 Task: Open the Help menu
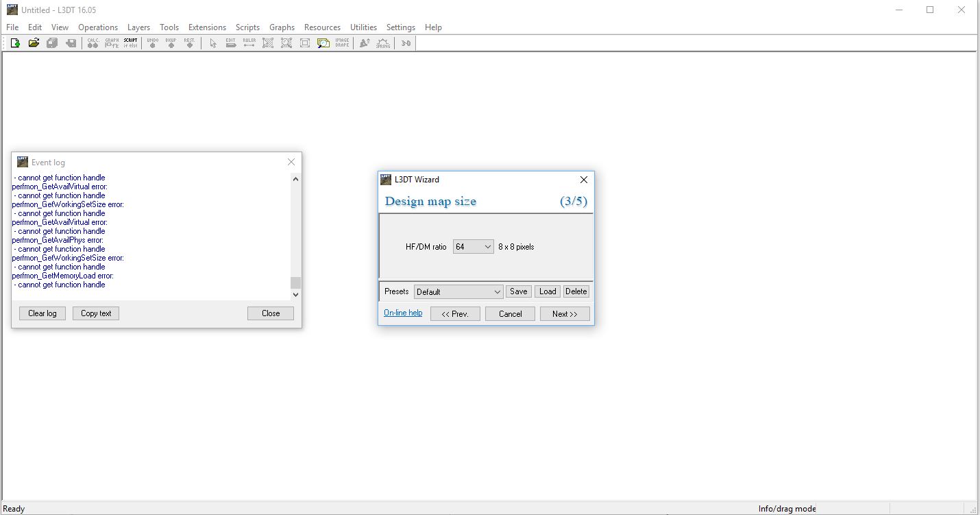coord(433,27)
